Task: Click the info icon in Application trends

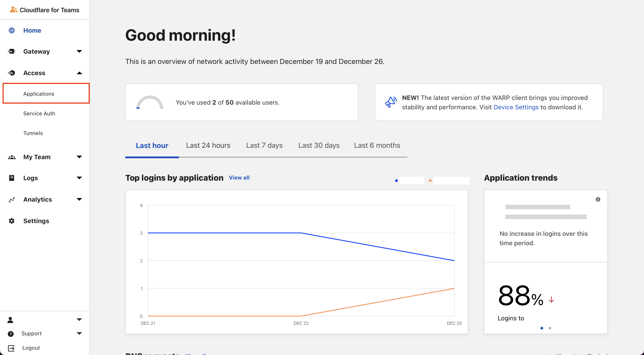Action: (598, 199)
